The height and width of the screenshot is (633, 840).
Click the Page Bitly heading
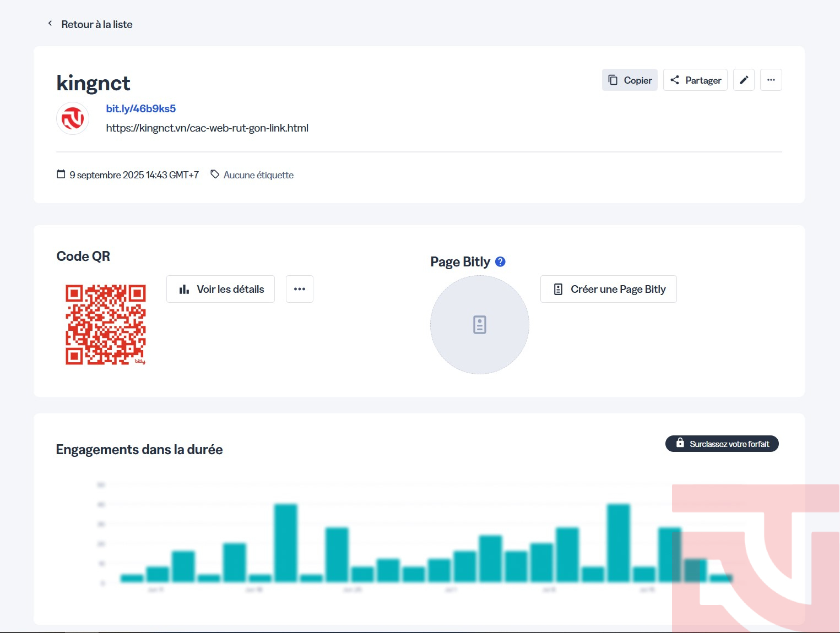[x=460, y=261]
